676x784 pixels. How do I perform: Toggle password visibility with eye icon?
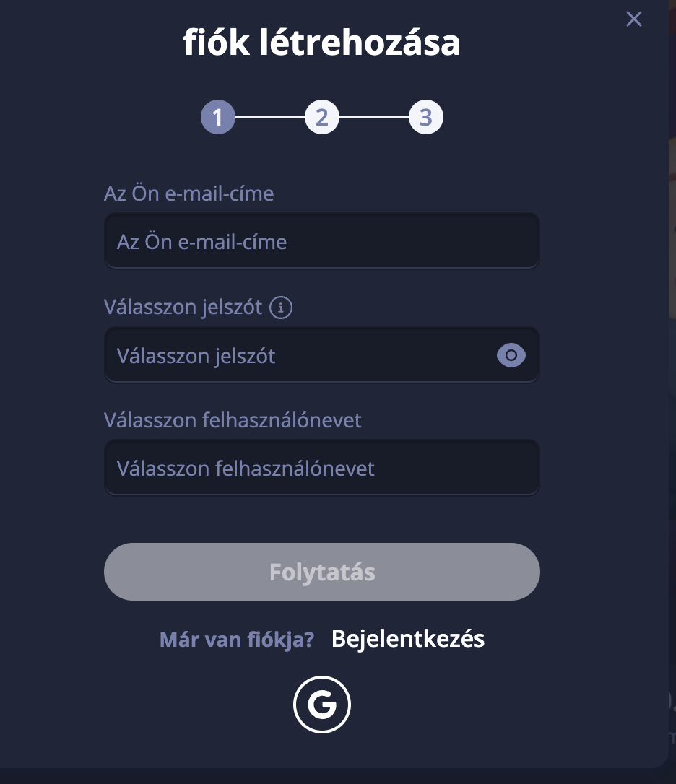[511, 355]
